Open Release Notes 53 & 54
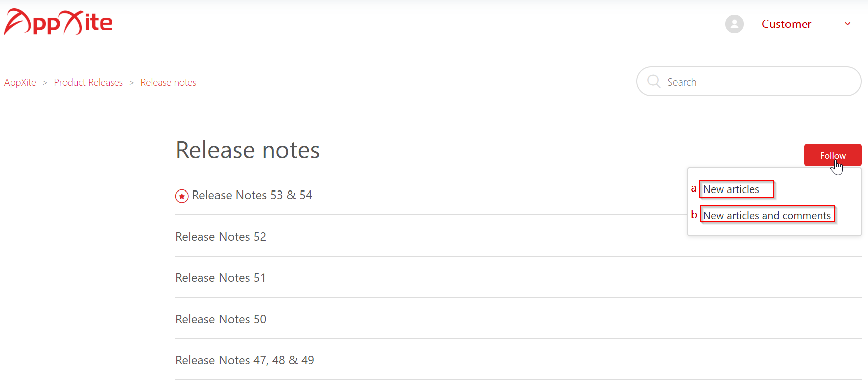The height and width of the screenshot is (382, 868). point(252,195)
